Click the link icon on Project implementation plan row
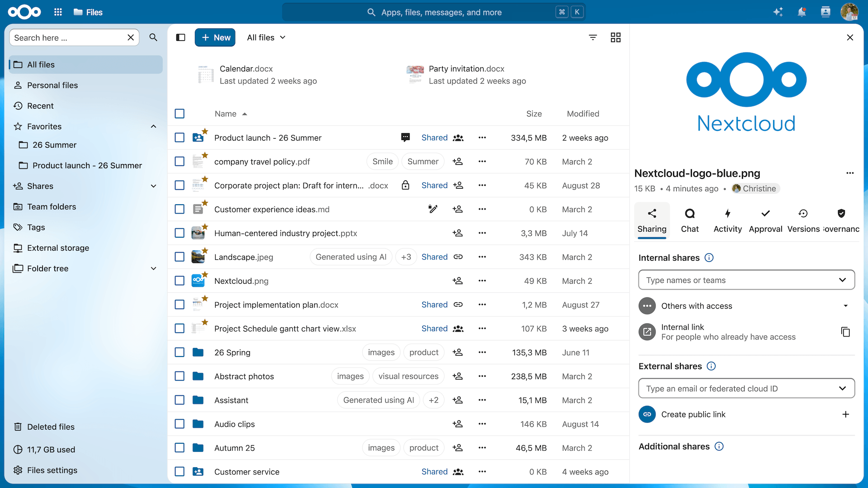 click(x=458, y=305)
